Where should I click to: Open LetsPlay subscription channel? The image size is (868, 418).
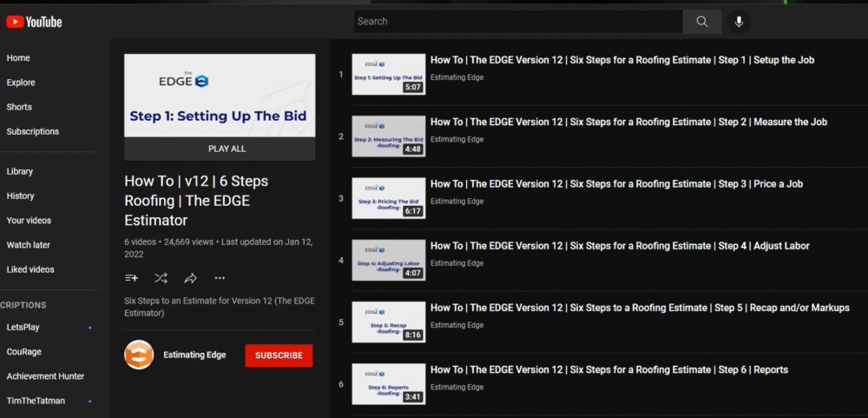point(23,327)
